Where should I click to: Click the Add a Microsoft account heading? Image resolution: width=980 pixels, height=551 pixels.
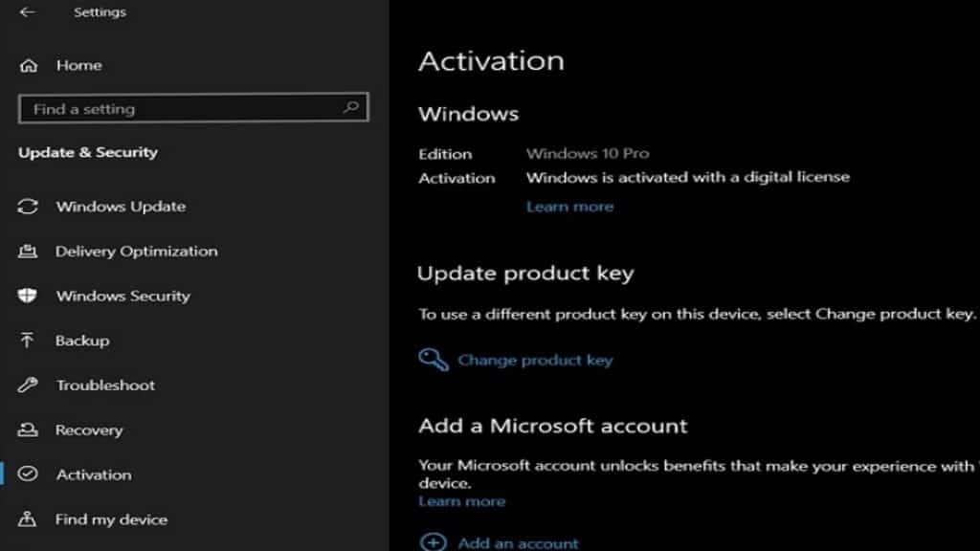552,426
